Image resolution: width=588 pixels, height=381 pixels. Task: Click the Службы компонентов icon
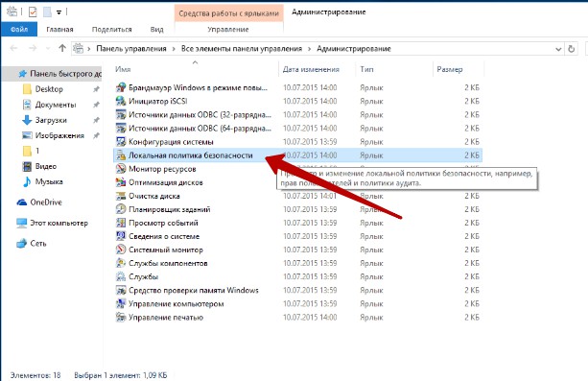[121, 263]
